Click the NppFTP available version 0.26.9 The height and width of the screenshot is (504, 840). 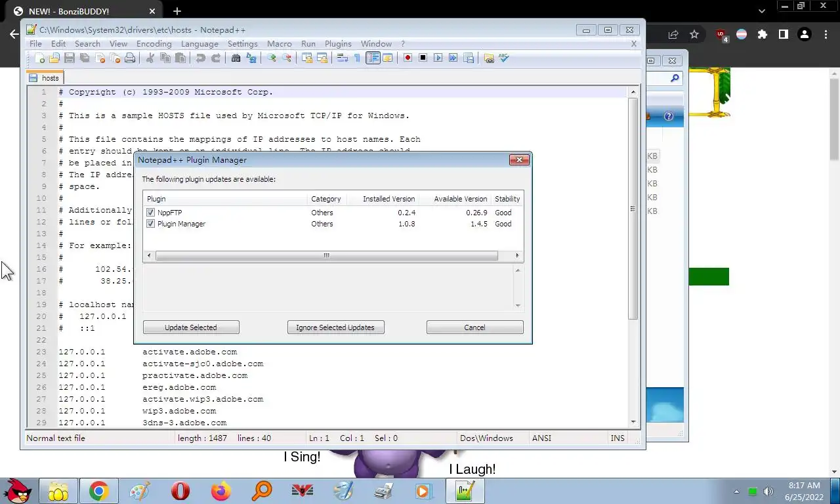pos(476,213)
